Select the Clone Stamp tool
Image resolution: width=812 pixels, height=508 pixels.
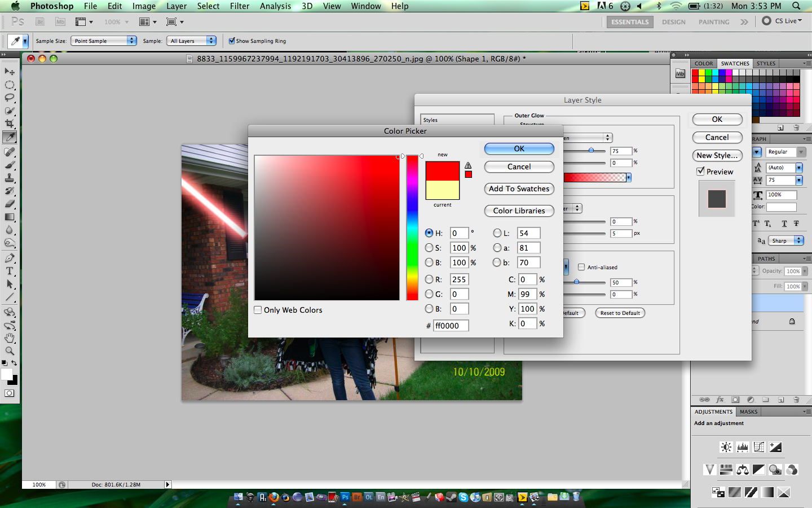[10, 178]
